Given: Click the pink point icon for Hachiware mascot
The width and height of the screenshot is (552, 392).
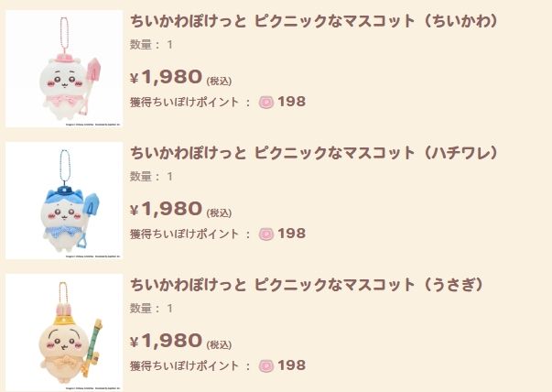Looking at the screenshot, I should 266,234.
